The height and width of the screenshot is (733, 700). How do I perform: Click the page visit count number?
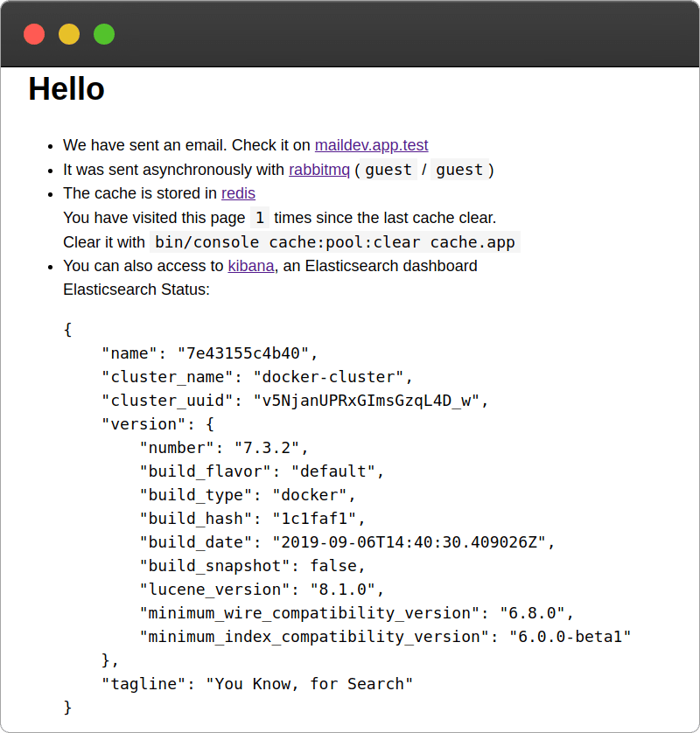(x=260, y=217)
